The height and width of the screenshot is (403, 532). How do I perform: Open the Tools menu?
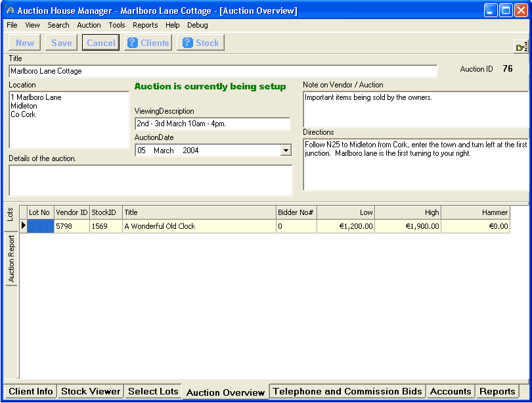117,25
